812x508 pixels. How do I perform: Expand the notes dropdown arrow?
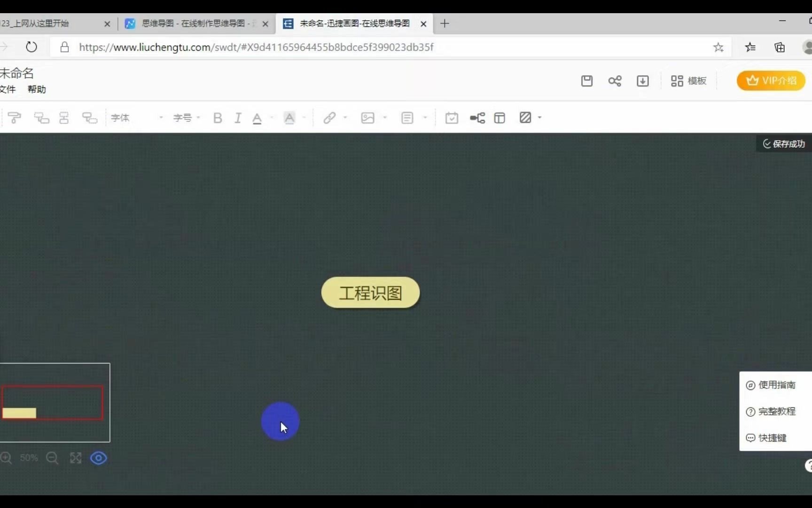(425, 118)
